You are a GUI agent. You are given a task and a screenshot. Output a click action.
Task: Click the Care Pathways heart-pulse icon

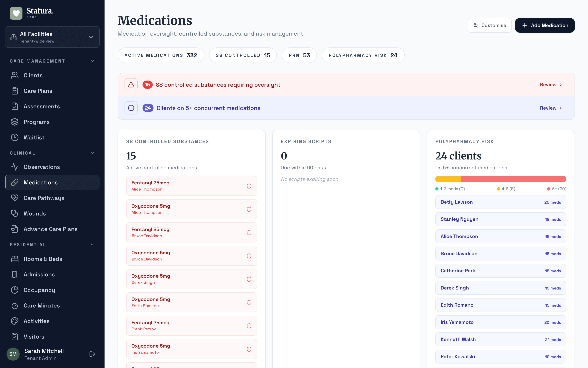15,198
